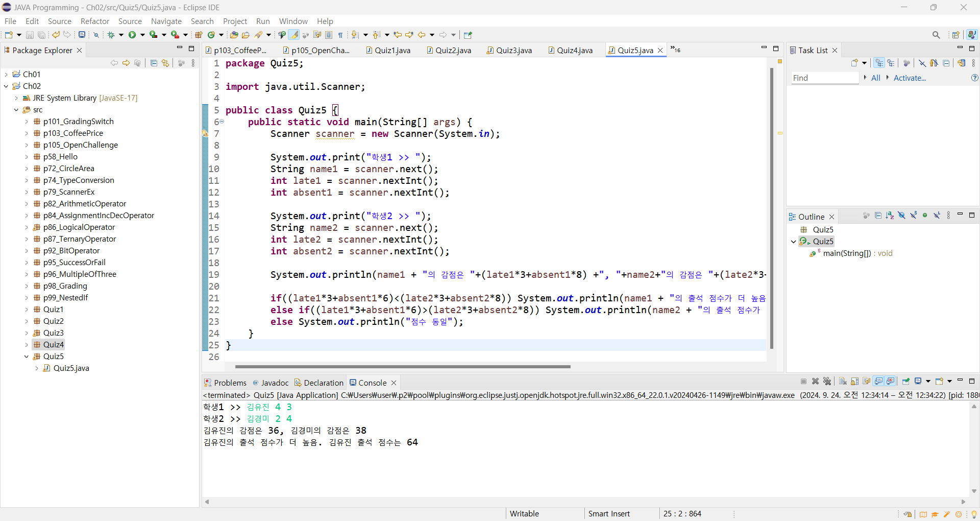Switch to the Quiz3.java editor tab
980x521 pixels.
[509, 50]
